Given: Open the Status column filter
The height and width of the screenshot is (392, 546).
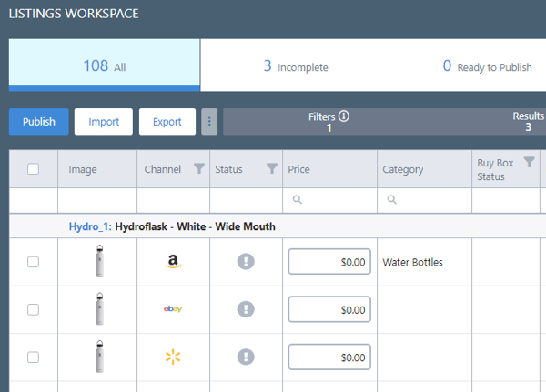Looking at the screenshot, I should pyautogui.click(x=271, y=168).
